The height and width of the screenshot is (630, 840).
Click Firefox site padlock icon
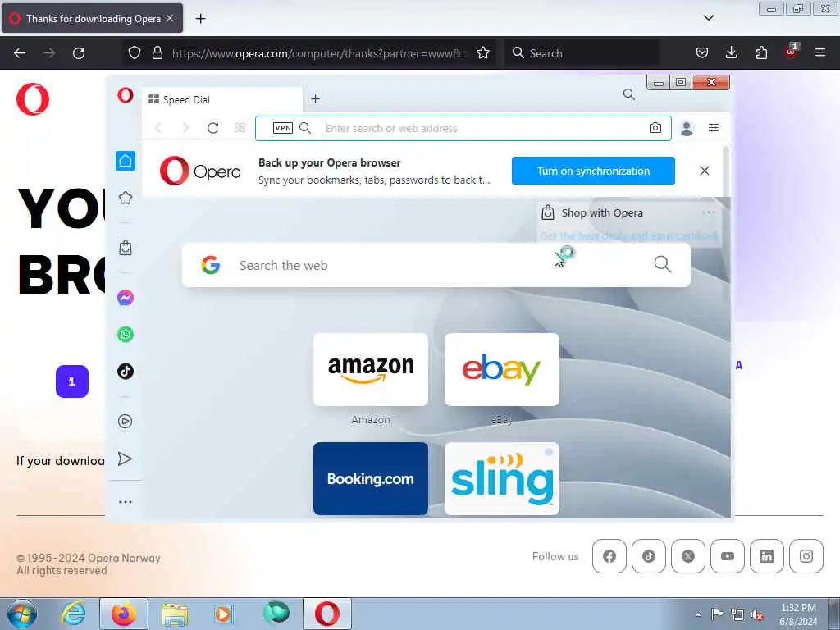point(157,52)
